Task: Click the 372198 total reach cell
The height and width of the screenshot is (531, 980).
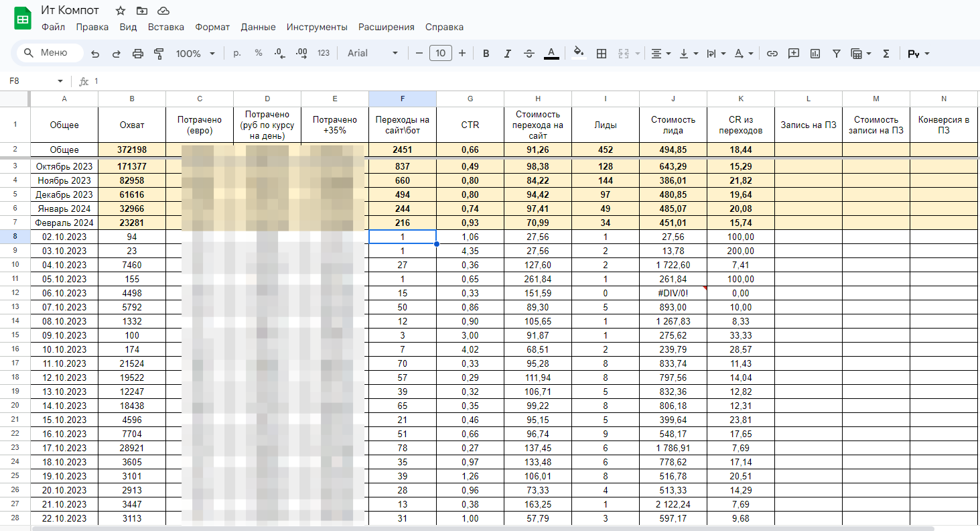Action: click(132, 150)
